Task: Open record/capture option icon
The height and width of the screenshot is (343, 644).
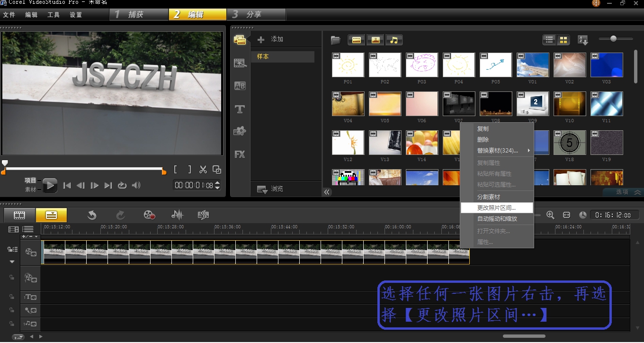Action: (150, 215)
